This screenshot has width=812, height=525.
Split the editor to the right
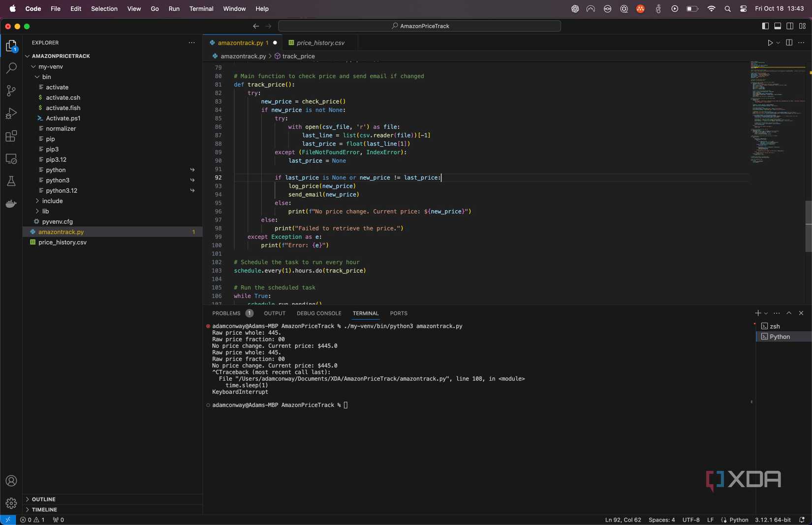pyautogui.click(x=789, y=43)
